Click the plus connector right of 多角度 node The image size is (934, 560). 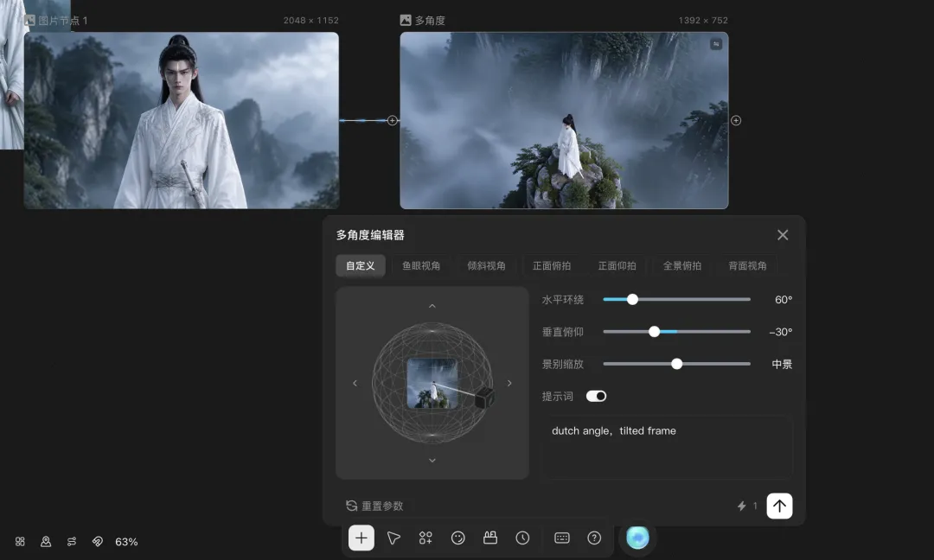[x=736, y=121]
